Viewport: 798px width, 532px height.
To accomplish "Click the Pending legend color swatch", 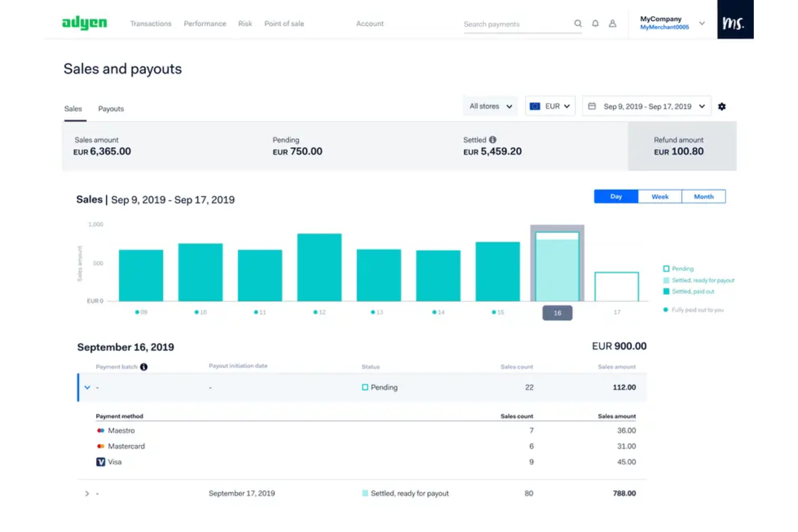I will pyautogui.click(x=666, y=268).
